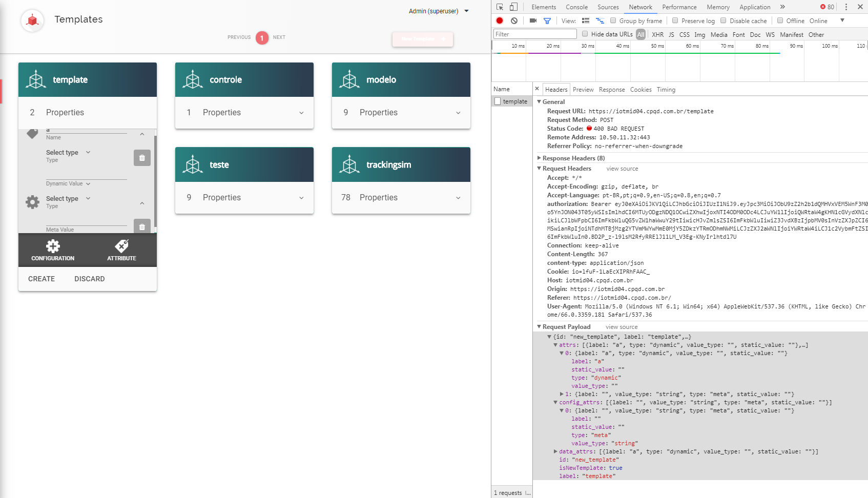Image resolution: width=868 pixels, height=498 pixels.
Task: Collapse the Request Payload section
Action: pyautogui.click(x=539, y=327)
